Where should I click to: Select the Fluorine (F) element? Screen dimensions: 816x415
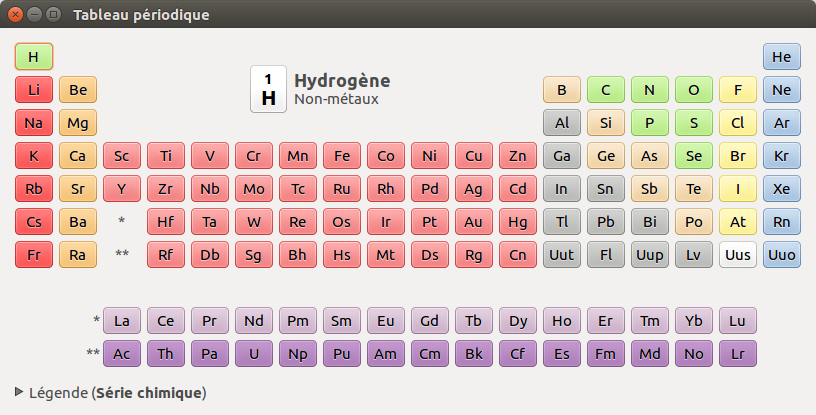737,90
